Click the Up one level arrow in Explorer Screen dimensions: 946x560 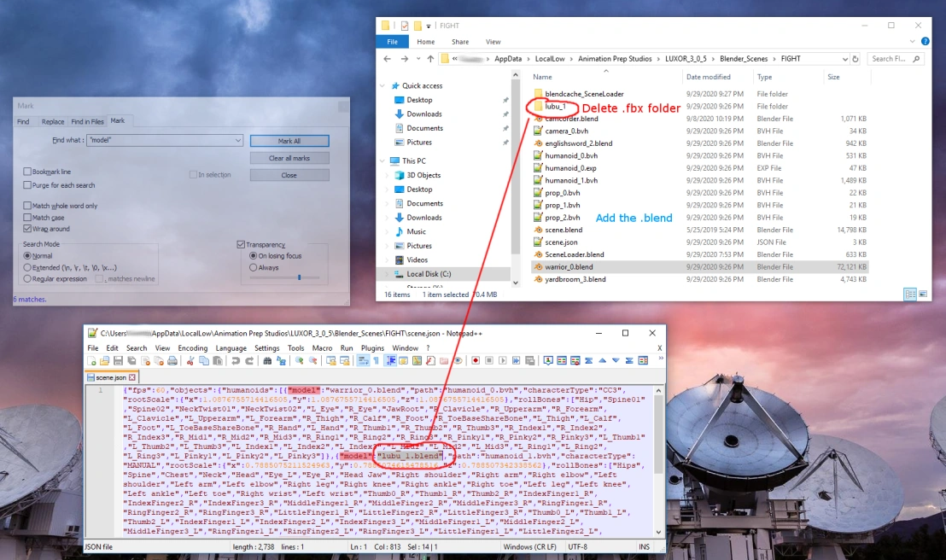pyautogui.click(x=430, y=59)
